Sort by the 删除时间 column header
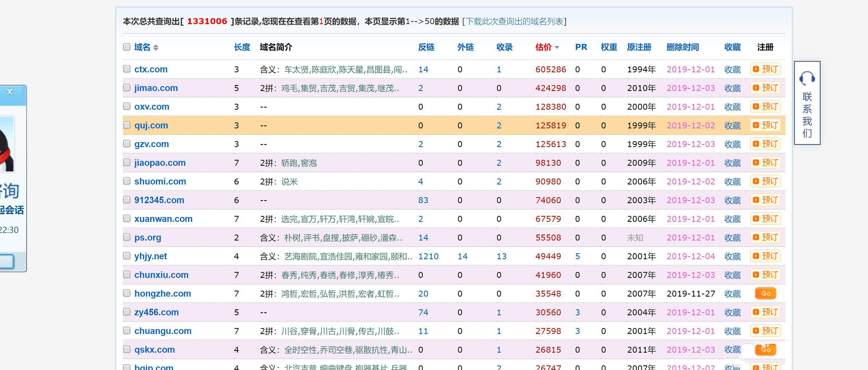Screen dimensions: 868x370 click(682, 47)
